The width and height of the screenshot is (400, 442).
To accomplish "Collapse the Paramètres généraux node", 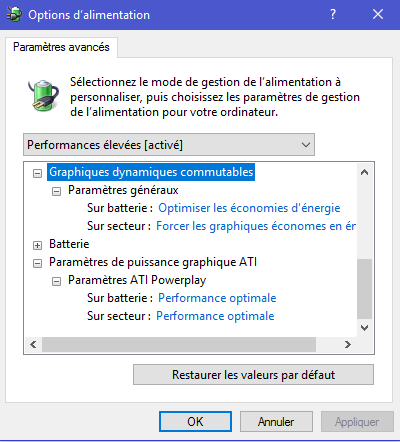I will [x=56, y=191].
